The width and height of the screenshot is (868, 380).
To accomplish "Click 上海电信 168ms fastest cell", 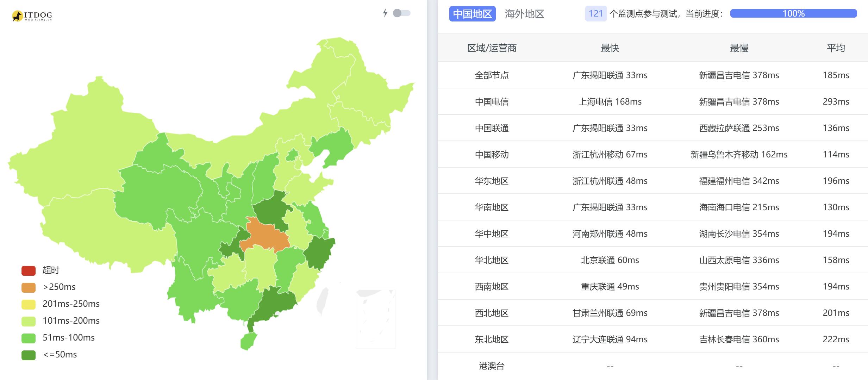I will click(x=610, y=101).
